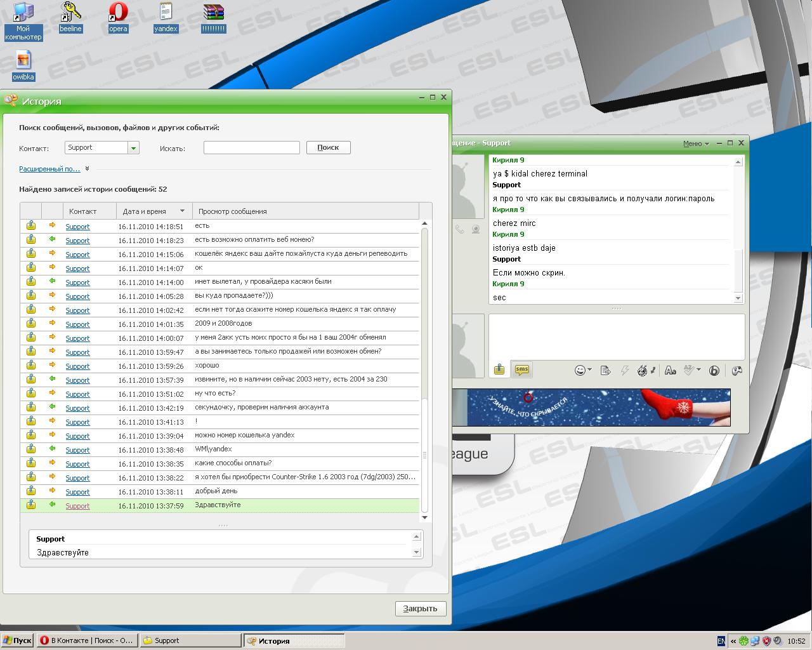Screen dimensions: 812x650
Task: Click in the Искать search field
Action: coord(251,148)
